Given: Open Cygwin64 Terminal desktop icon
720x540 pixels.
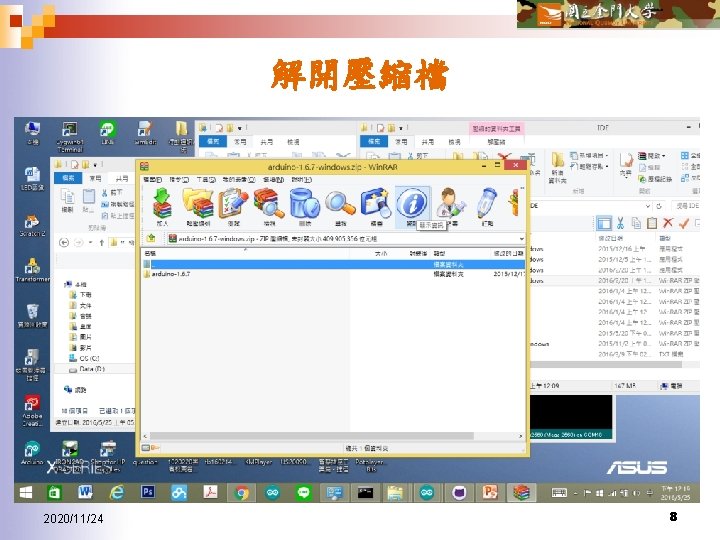Looking at the screenshot, I should 70,136.
